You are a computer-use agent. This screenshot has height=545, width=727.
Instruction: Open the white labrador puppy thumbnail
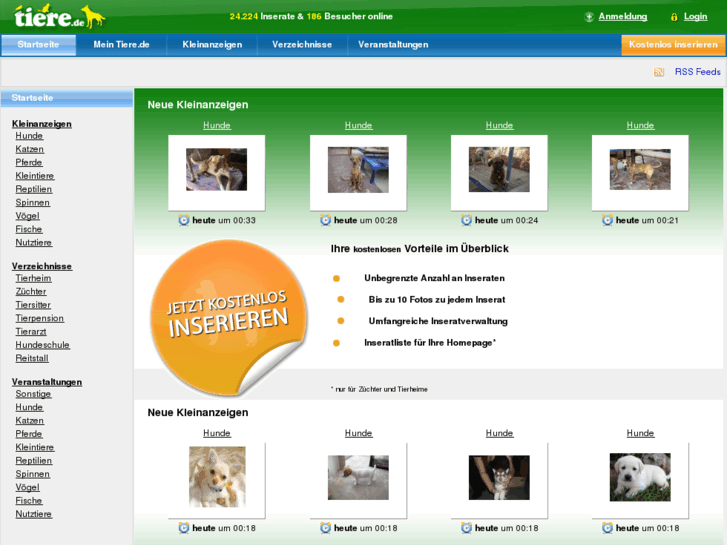(640, 477)
